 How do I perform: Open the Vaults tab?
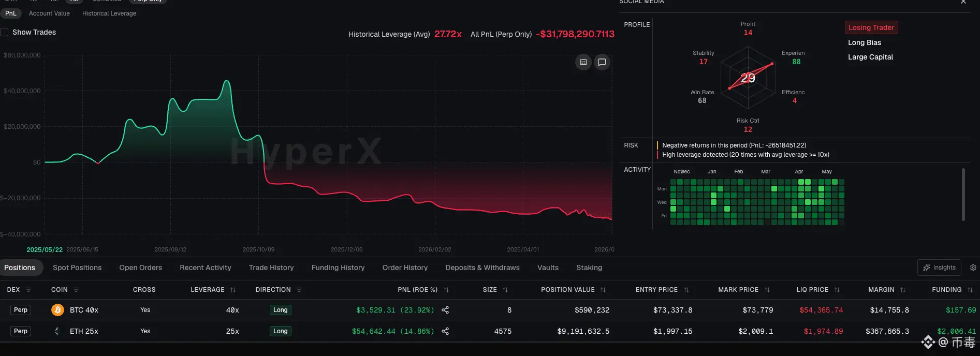548,268
